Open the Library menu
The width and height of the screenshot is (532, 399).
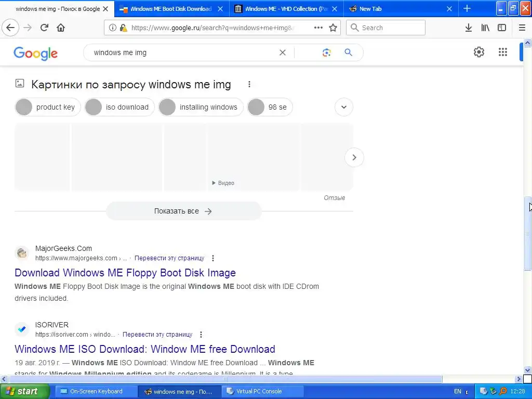[x=485, y=28]
